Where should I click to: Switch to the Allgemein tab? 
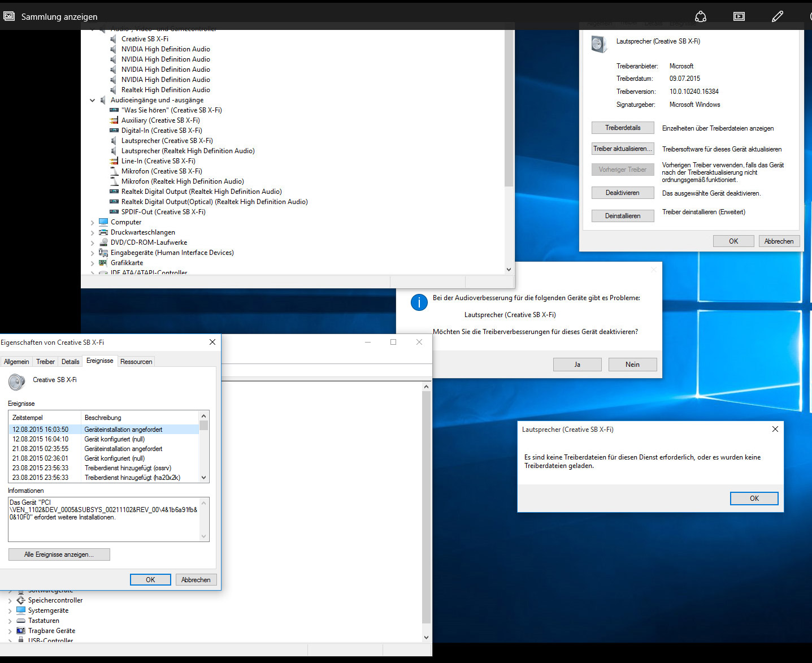(x=16, y=362)
